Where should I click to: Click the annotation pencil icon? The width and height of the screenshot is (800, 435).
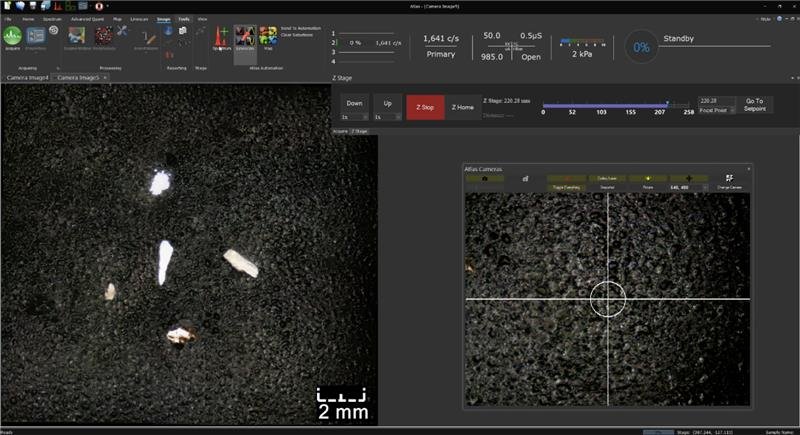click(149, 38)
